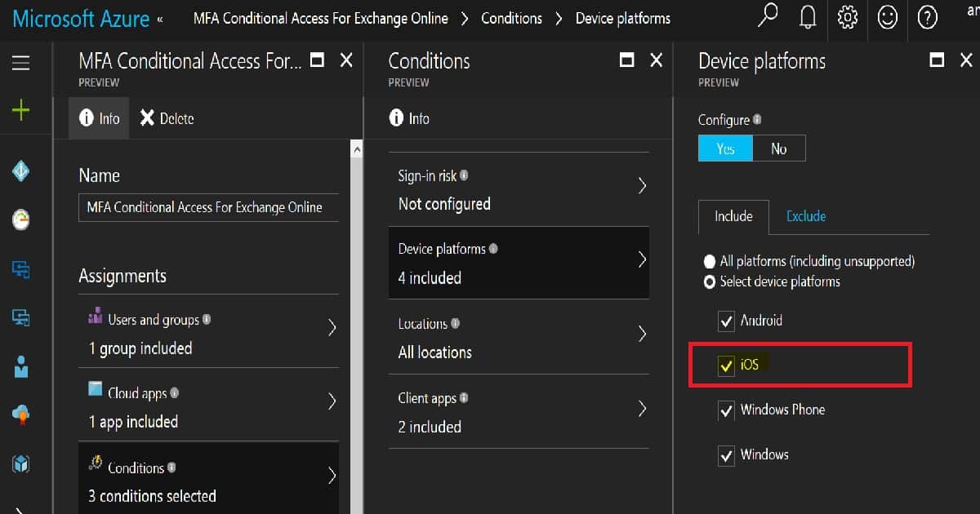Open the cloud icon in the sidebar
Screen dimensions: 980x514
21,415
